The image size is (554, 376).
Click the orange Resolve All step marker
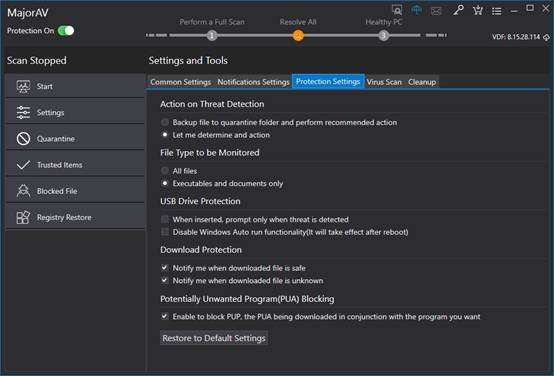(298, 35)
